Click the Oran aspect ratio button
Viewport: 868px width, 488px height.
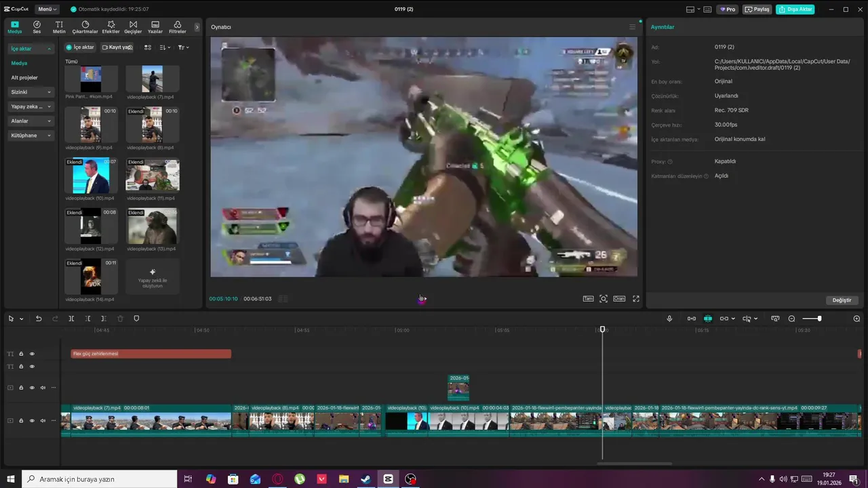pos(619,299)
